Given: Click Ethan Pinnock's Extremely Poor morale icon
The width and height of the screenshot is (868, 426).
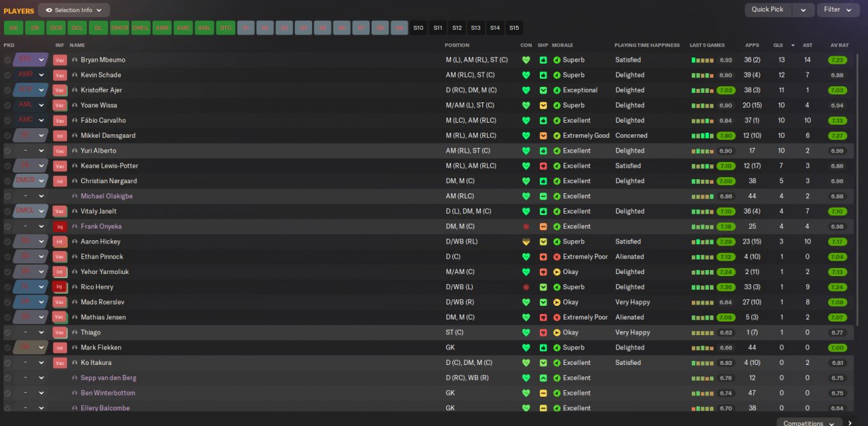Looking at the screenshot, I should click(557, 256).
